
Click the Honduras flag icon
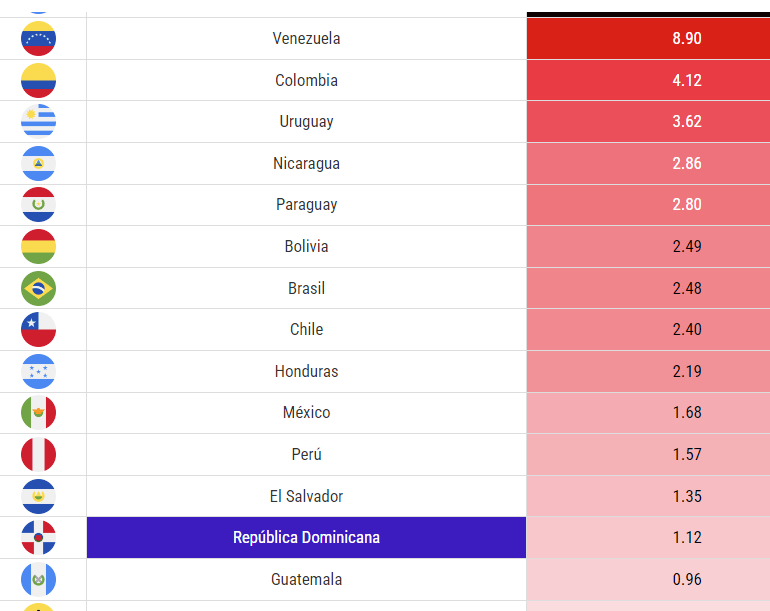[x=38, y=371]
